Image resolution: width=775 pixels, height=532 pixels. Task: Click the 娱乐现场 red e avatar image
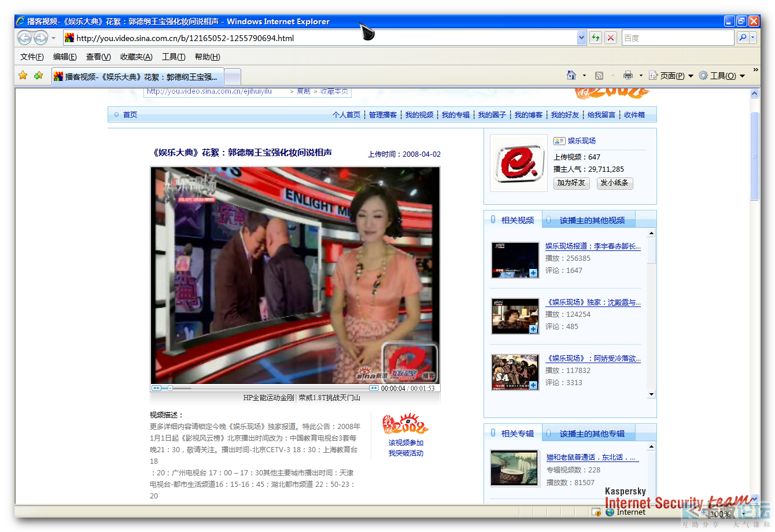pyautogui.click(x=519, y=163)
